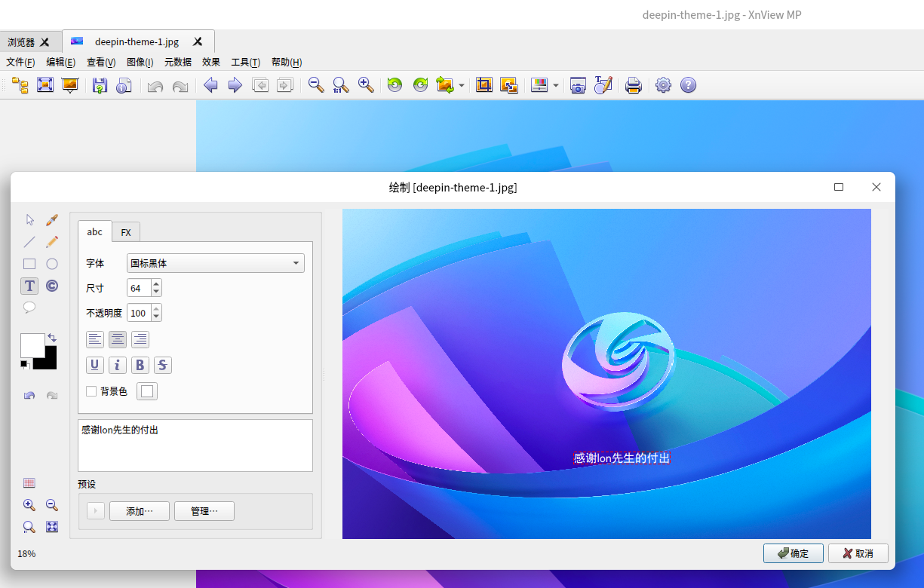
Task: Select the Rectangle drawing tool
Action: 29,263
